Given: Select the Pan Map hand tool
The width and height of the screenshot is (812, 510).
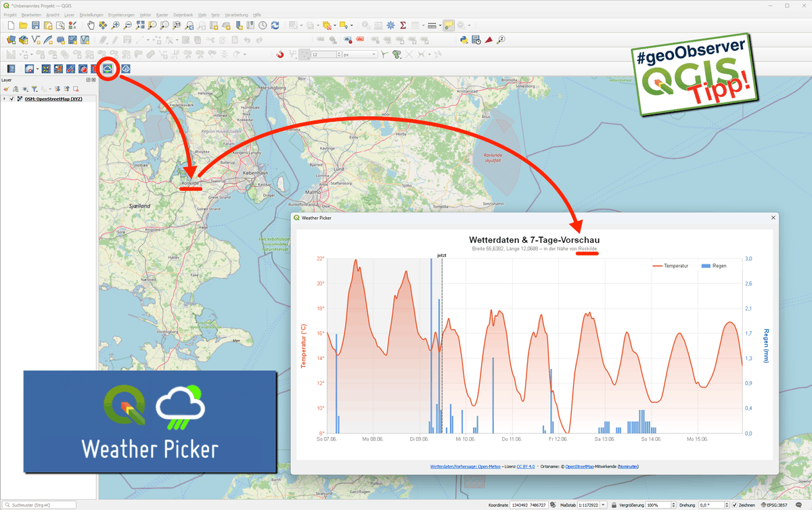Looking at the screenshot, I should [x=90, y=25].
